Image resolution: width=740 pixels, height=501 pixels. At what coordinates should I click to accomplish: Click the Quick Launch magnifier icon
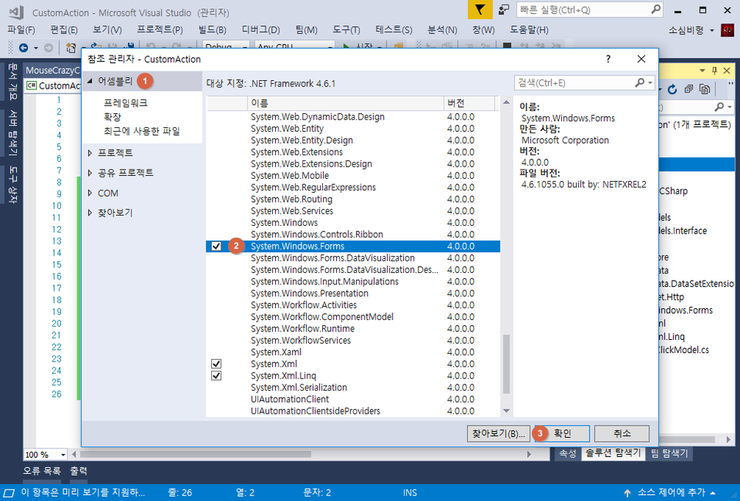click(x=656, y=9)
